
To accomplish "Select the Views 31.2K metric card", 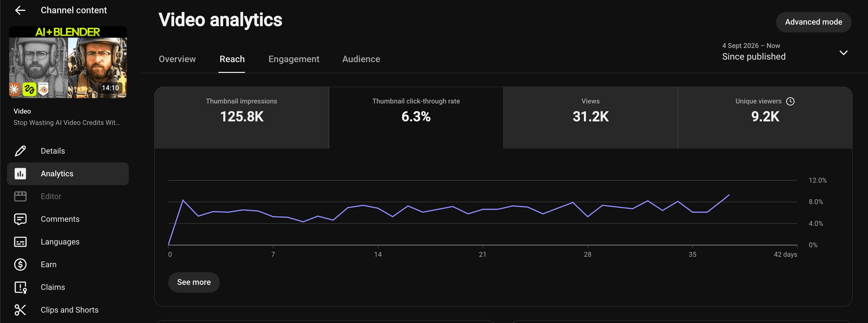I will (x=590, y=118).
